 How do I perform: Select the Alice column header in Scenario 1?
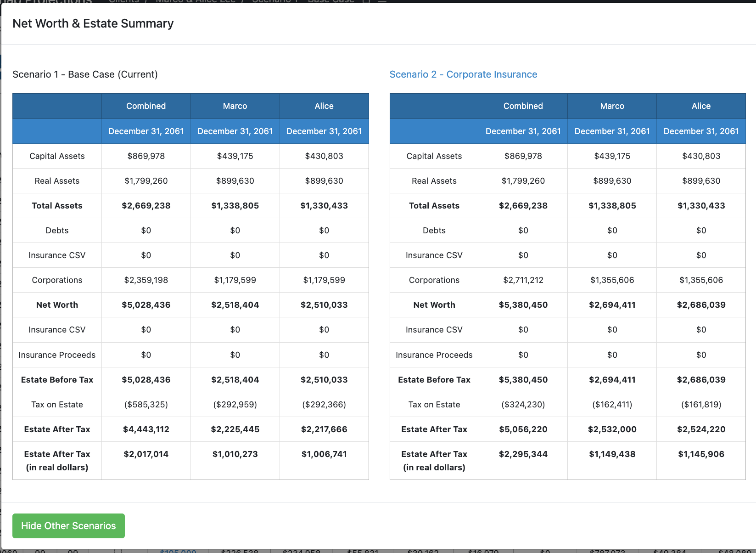(324, 106)
